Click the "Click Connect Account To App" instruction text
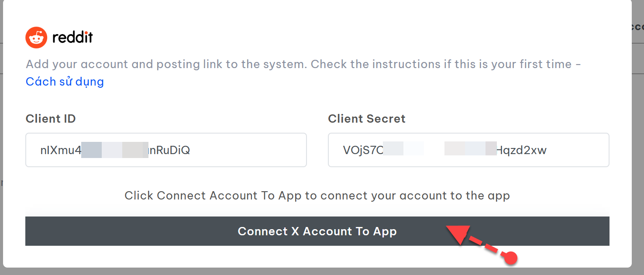This screenshot has height=275, width=644. point(317,196)
